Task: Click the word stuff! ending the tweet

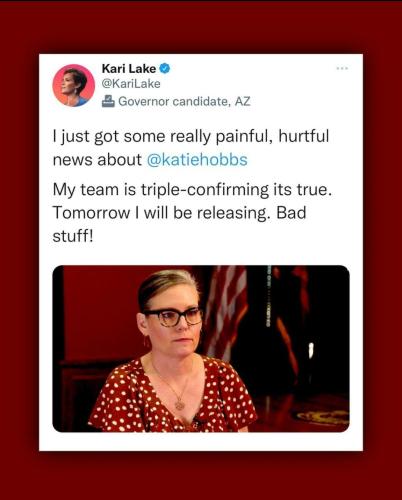Action: [73, 236]
